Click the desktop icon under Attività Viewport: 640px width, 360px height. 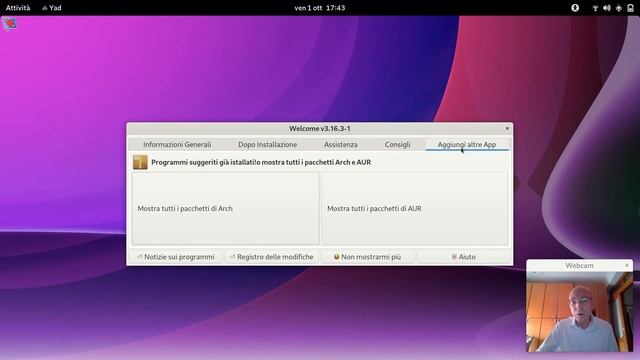(10, 23)
